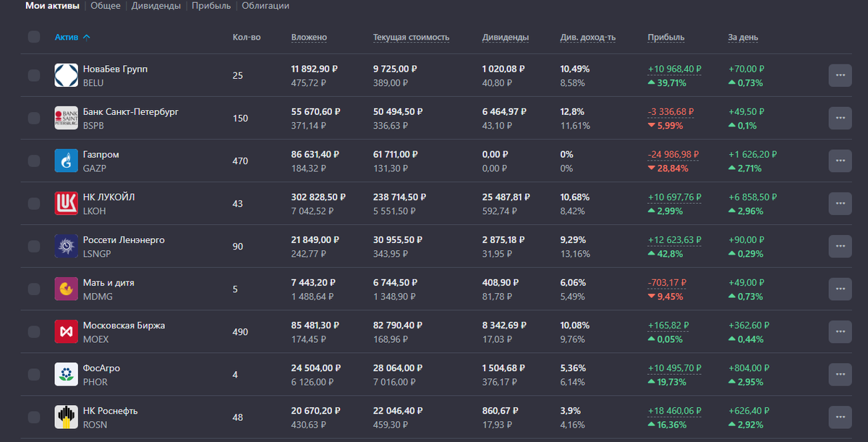Image resolution: width=868 pixels, height=442 pixels.
Task: Sort by the Кол-во column header
Action: (247, 37)
